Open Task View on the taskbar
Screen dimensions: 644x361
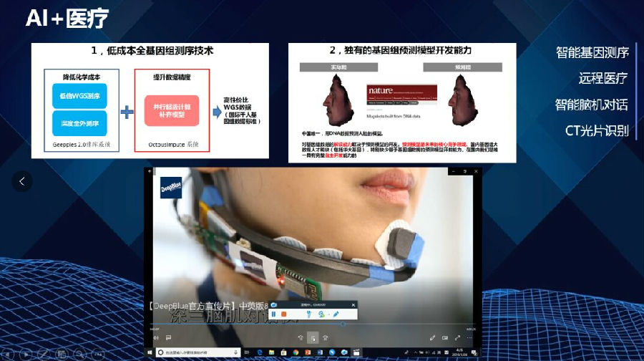[246, 352]
